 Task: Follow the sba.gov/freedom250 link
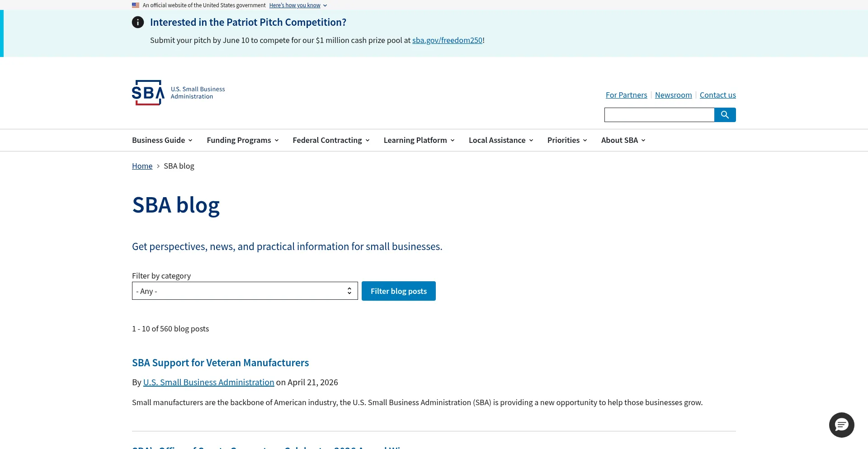[447, 40]
